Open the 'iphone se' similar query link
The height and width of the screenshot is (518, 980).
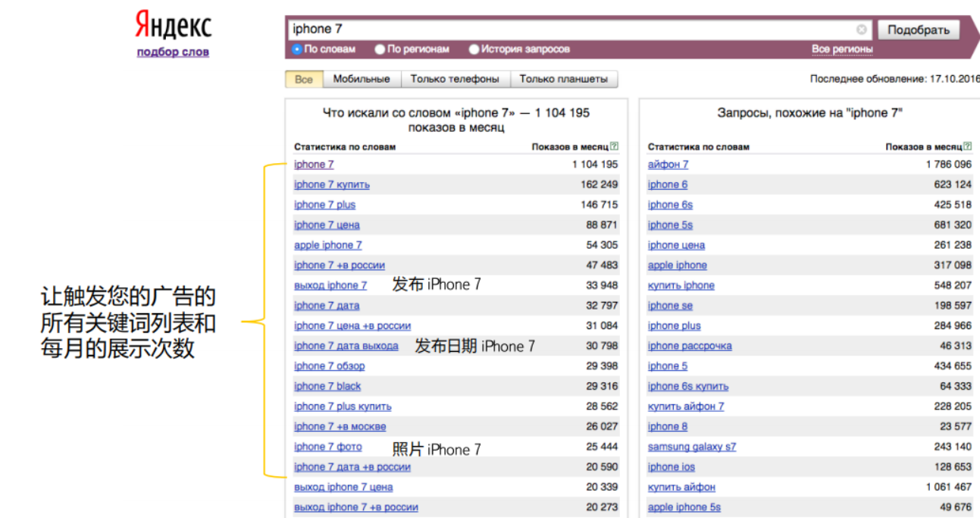click(x=670, y=306)
